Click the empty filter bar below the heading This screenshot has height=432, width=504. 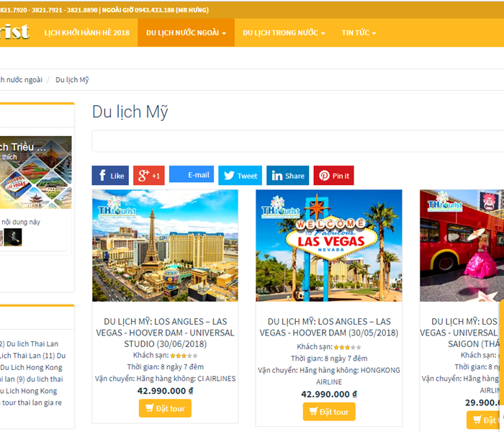(298, 141)
